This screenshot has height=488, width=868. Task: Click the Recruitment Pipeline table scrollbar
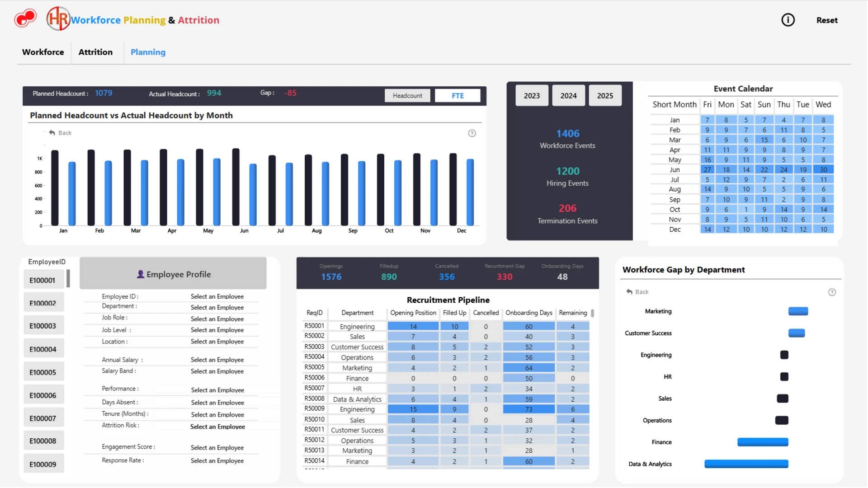pos(593,313)
